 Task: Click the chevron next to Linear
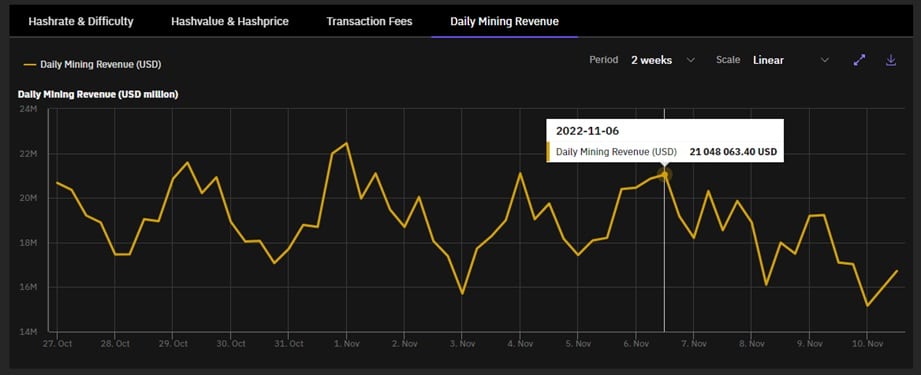coord(824,60)
